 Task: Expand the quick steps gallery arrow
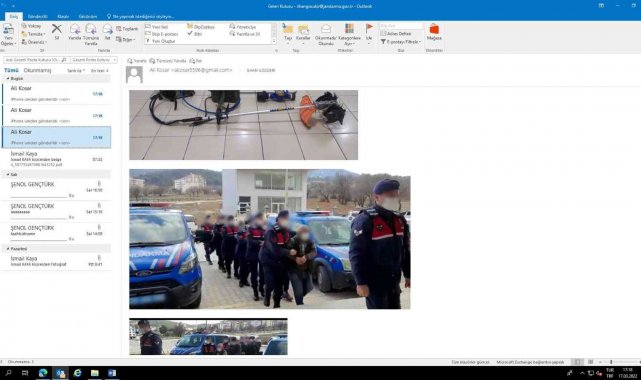tap(274, 41)
